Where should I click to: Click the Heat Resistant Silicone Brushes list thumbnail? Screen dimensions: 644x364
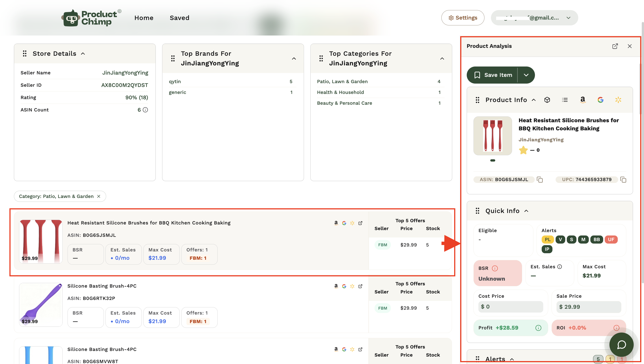tap(41, 242)
